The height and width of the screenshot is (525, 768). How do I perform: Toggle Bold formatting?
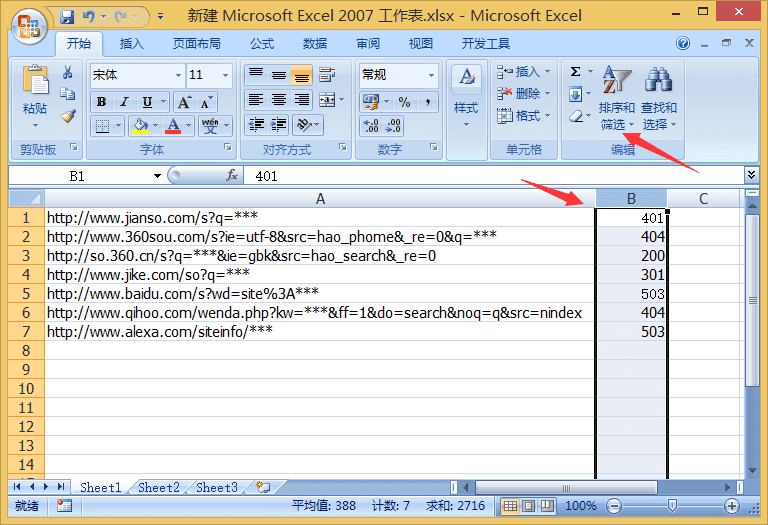[x=101, y=102]
